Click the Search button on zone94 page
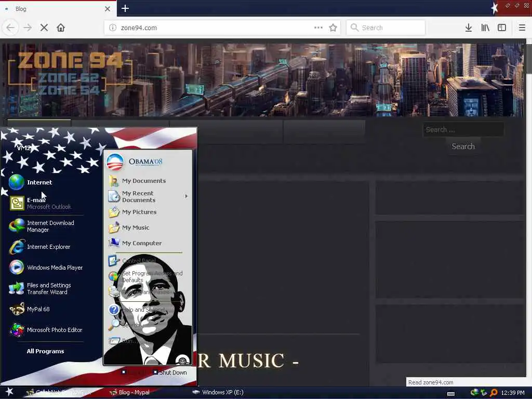Image resolution: width=532 pixels, height=399 pixels. coord(463,146)
